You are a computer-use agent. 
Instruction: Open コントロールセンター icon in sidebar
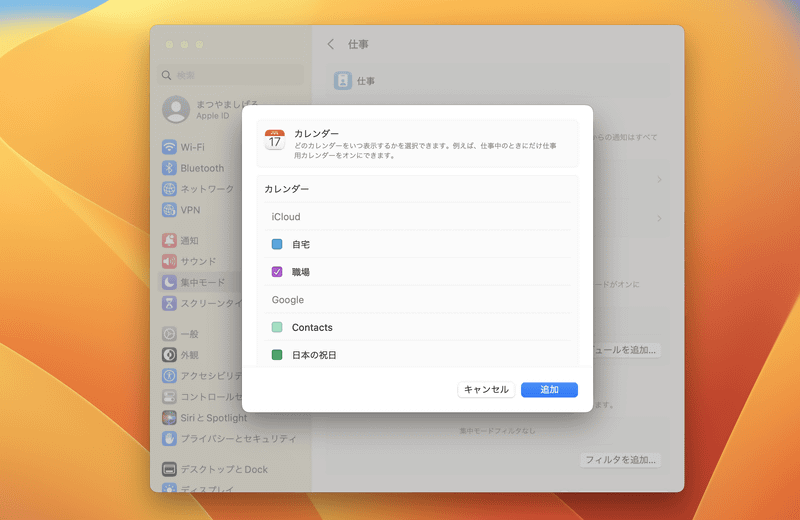[169, 397]
